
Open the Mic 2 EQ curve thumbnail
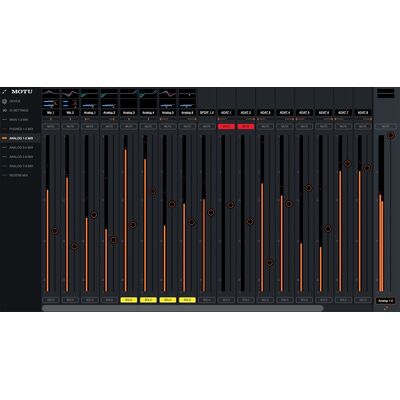point(70,93)
